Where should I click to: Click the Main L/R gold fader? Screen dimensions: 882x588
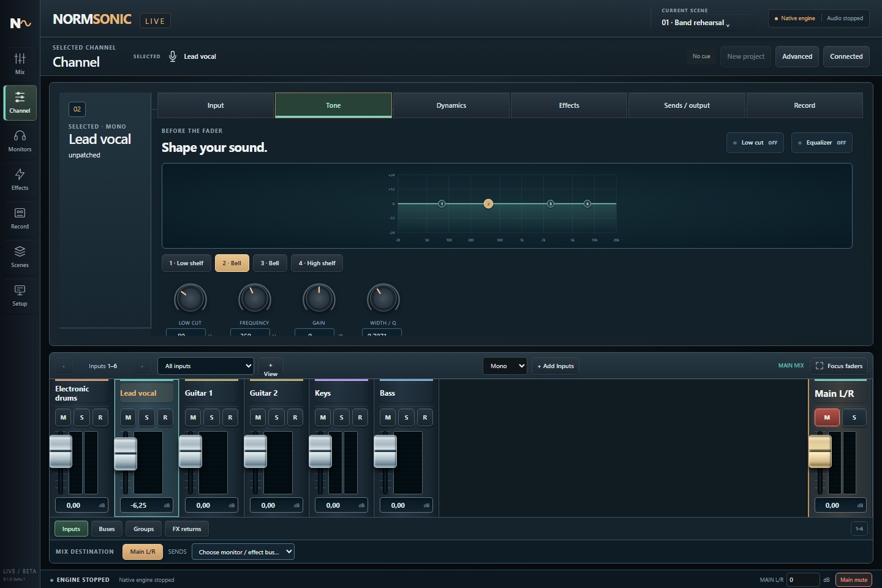click(x=820, y=451)
